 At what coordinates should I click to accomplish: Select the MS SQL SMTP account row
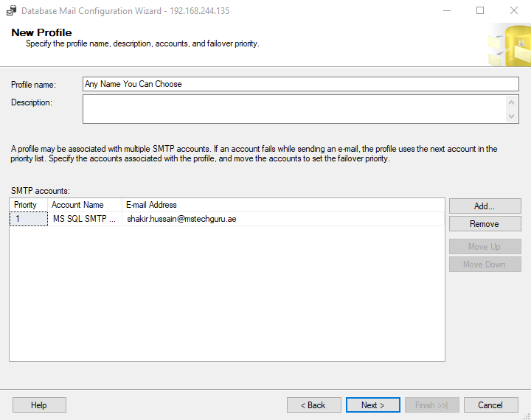(226, 219)
